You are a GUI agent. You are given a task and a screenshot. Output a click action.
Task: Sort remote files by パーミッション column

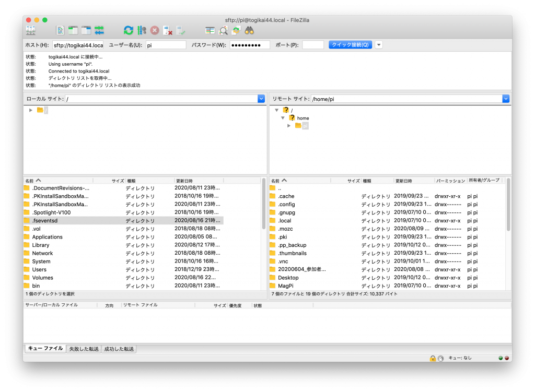450,181
